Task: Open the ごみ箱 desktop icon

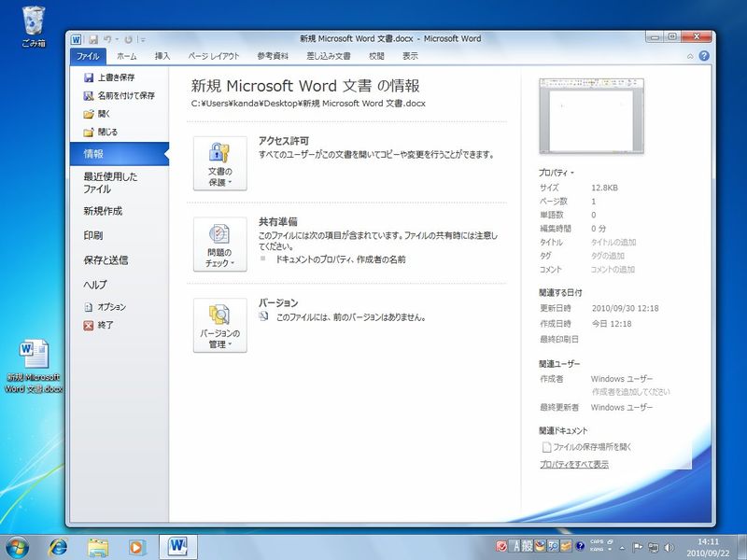Action: click(x=34, y=27)
